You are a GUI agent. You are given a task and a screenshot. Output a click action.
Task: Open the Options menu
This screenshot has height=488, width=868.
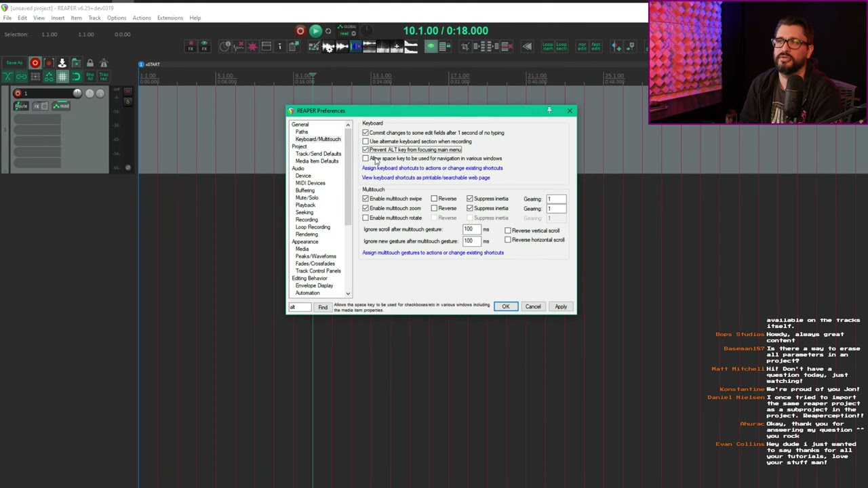116,18
